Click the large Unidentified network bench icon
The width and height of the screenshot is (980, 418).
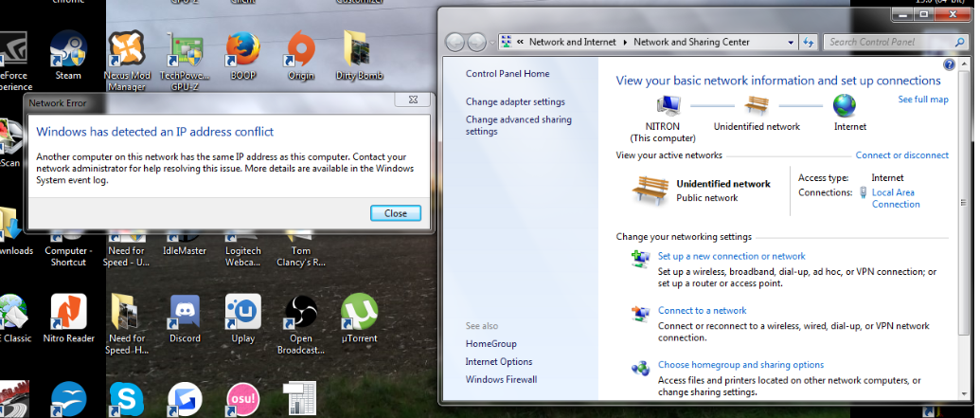(x=650, y=191)
